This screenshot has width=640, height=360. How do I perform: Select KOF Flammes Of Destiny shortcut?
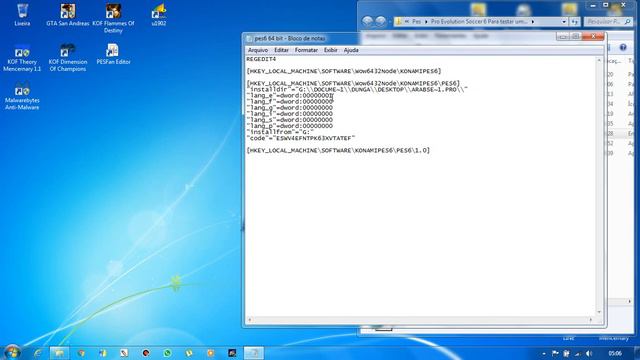click(113, 18)
